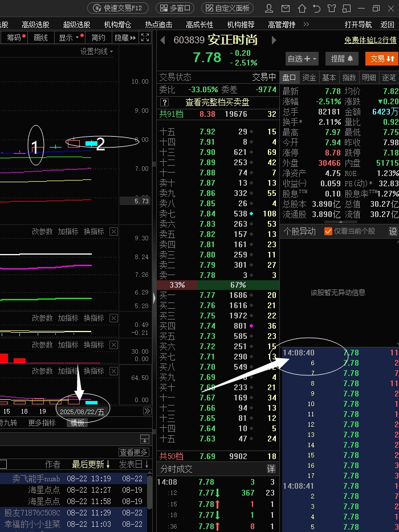Open 免费体验L2行情 link
Screen dimensions: 399x532
coord(370,40)
